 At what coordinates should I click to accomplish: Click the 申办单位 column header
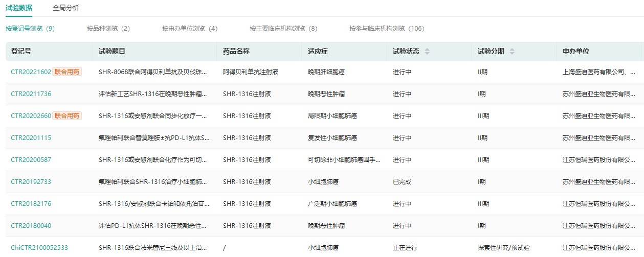[x=576, y=52]
